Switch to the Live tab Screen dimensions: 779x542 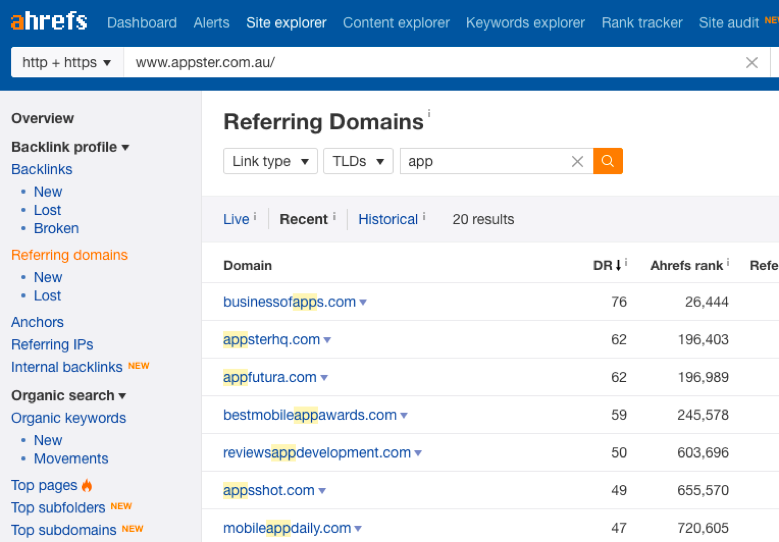point(236,219)
